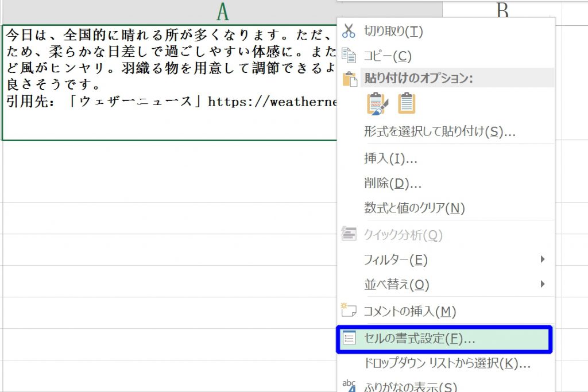Expand the 並べ替え submenu arrow
The image size is (588, 392).
pos(543,284)
